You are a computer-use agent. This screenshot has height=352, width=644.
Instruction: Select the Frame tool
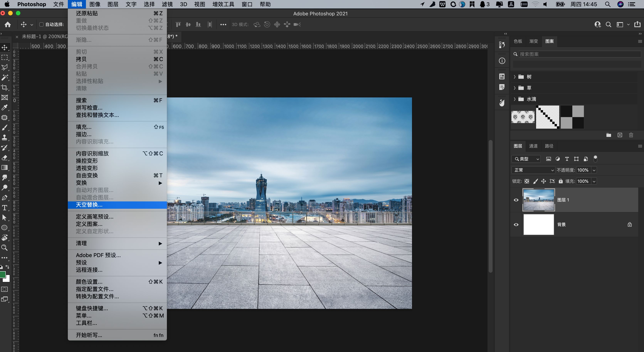pyautogui.click(x=4, y=97)
